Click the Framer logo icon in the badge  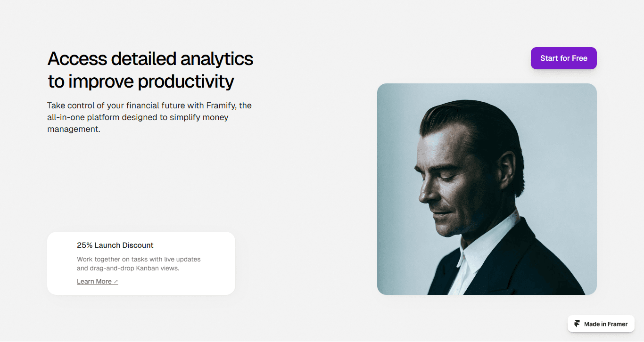[x=577, y=324]
